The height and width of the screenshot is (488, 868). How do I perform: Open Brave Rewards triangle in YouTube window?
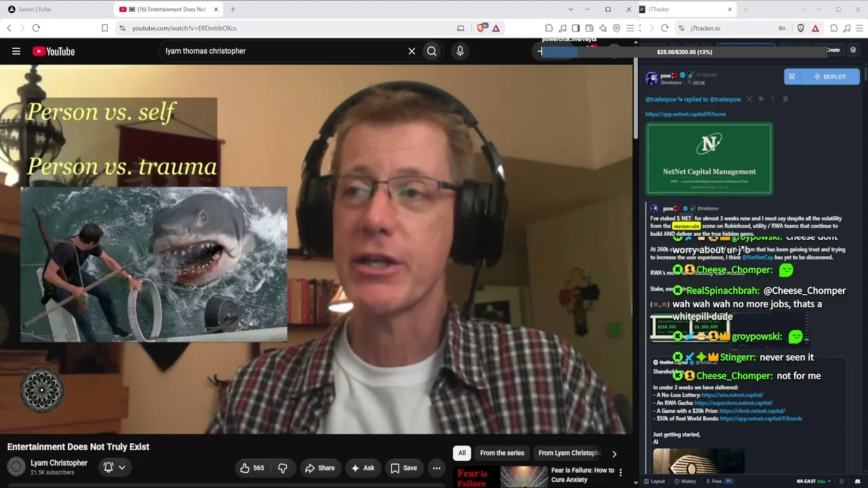pos(496,28)
